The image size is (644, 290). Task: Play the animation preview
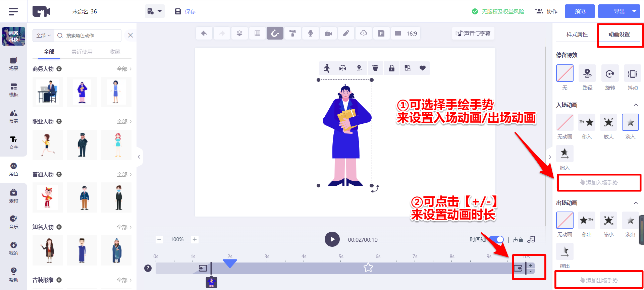click(332, 239)
